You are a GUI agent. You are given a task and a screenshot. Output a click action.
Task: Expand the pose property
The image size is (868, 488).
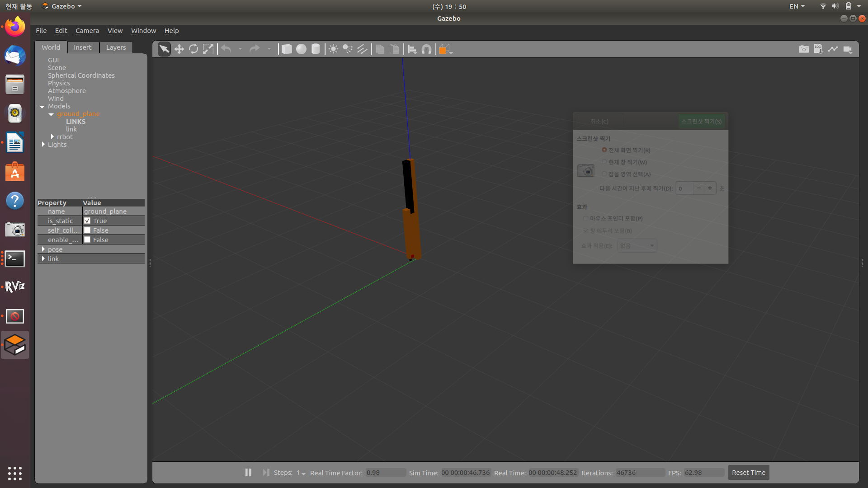(x=43, y=249)
